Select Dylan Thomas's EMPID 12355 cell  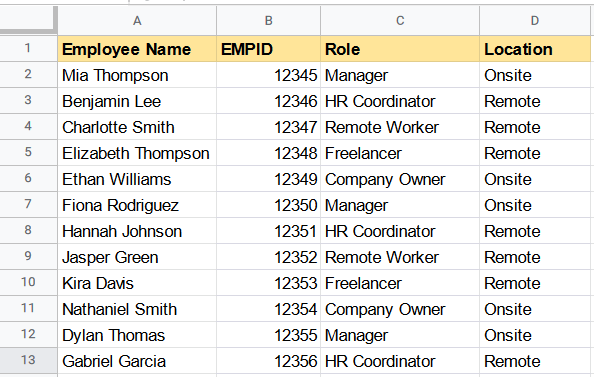point(269,335)
